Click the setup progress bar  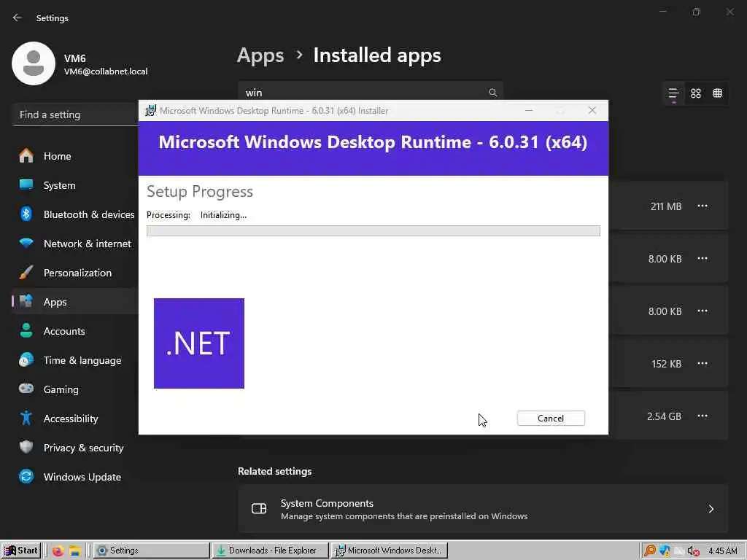(x=373, y=231)
